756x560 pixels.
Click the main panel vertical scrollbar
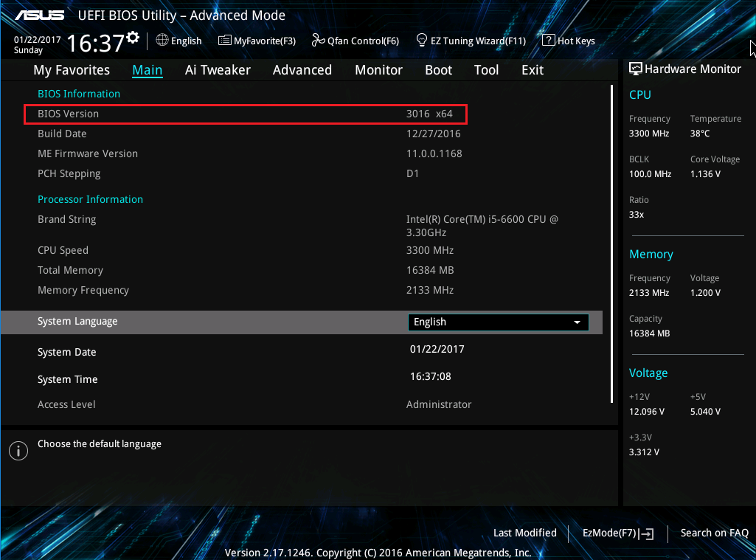pos(611,243)
